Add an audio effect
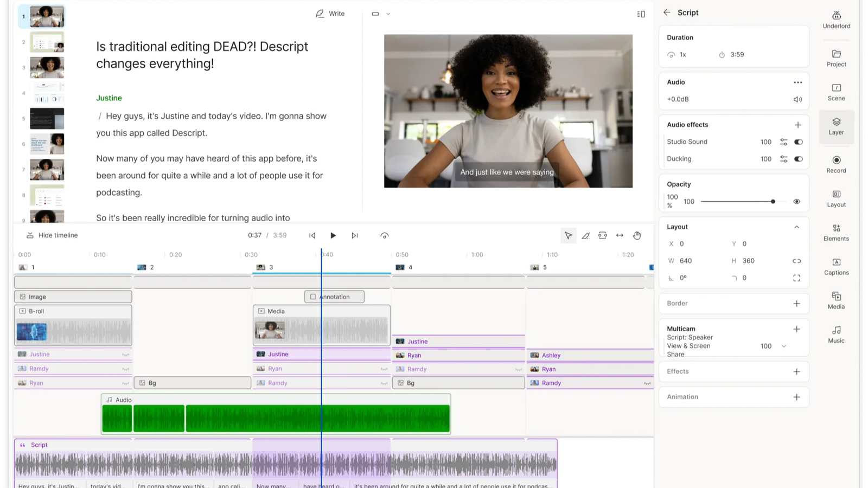 (x=797, y=125)
